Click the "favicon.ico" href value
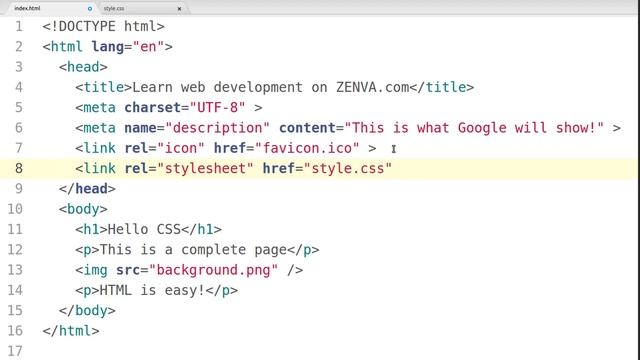This screenshot has width=640, height=360. [x=307, y=148]
